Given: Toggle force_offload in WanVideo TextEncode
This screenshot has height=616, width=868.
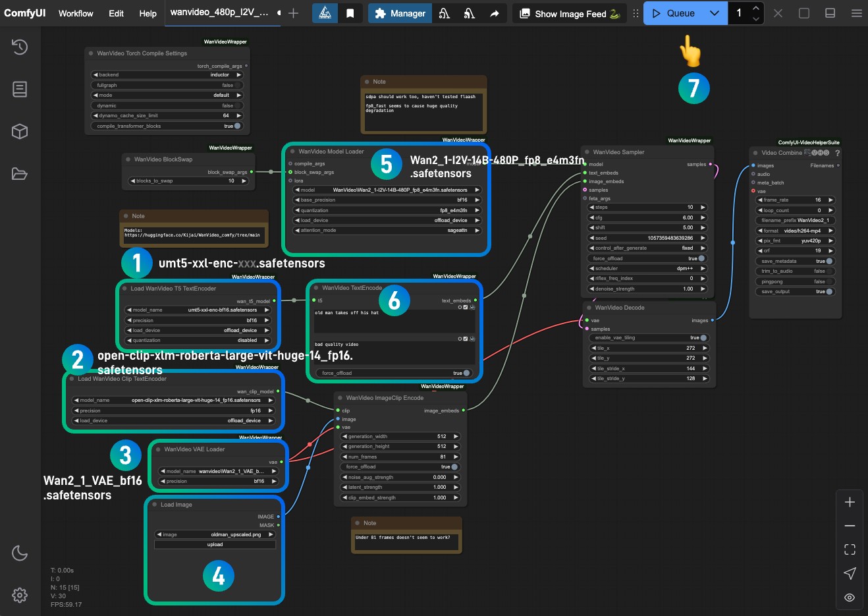Looking at the screenshot, I should pyautogui.click(x=467, y=373).
